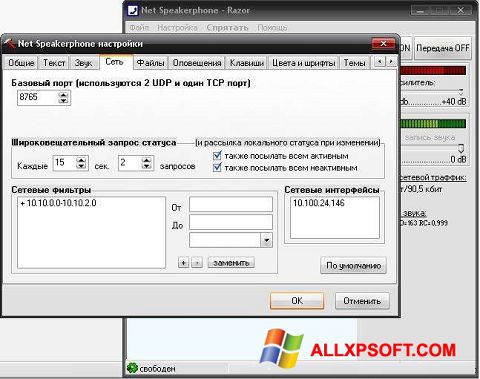Click the заменить button

click(x=231, y=263)
